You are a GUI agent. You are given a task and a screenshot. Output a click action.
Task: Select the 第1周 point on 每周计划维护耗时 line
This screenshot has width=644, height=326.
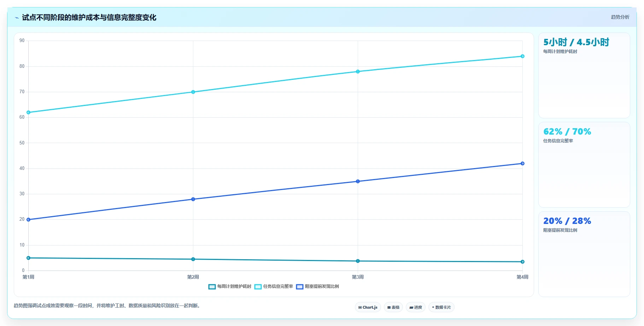[x=29, y=258]
